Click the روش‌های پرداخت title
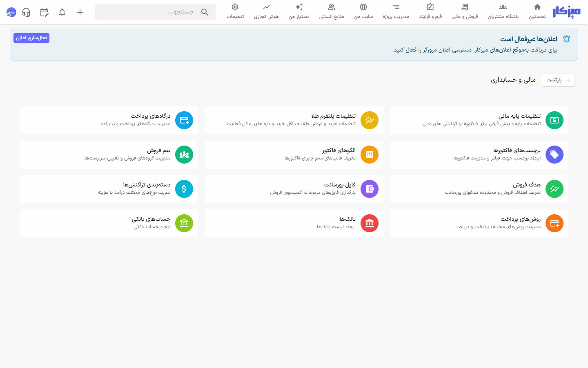 [521, 219]
